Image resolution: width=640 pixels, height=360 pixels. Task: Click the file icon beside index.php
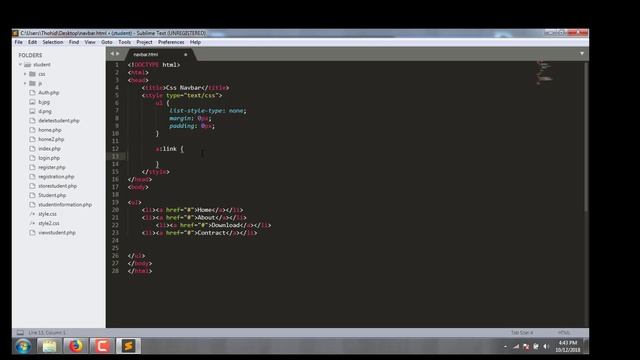(32, 149)
